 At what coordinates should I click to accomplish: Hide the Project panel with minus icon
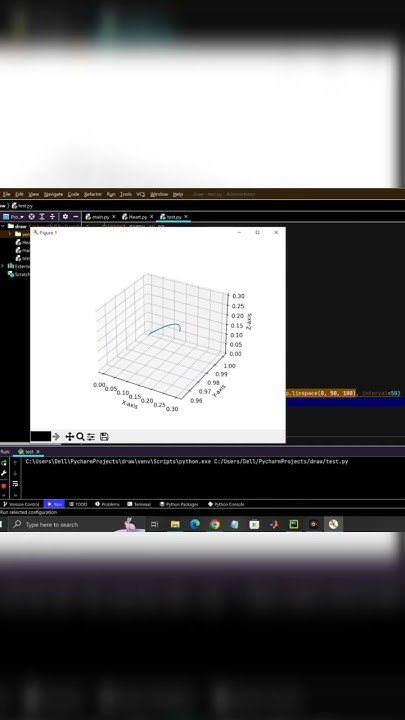[x=76, y=217]
